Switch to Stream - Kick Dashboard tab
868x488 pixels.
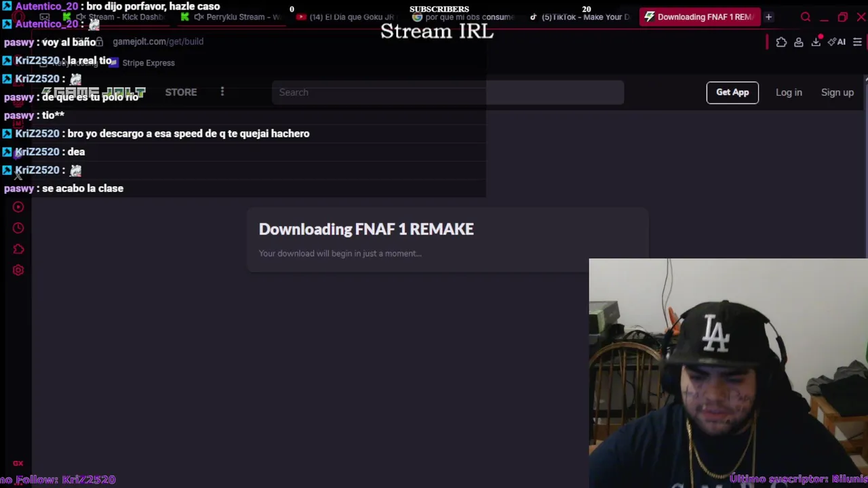[x=115, y=17]
